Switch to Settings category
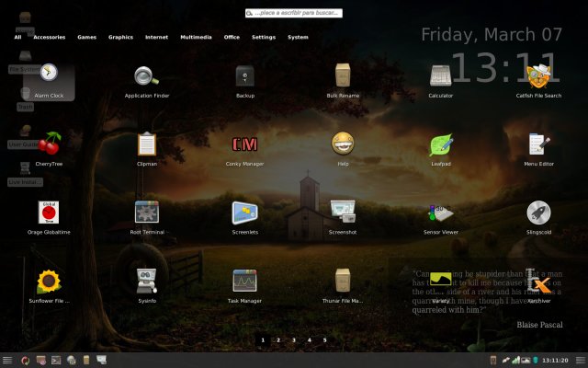 264,37
